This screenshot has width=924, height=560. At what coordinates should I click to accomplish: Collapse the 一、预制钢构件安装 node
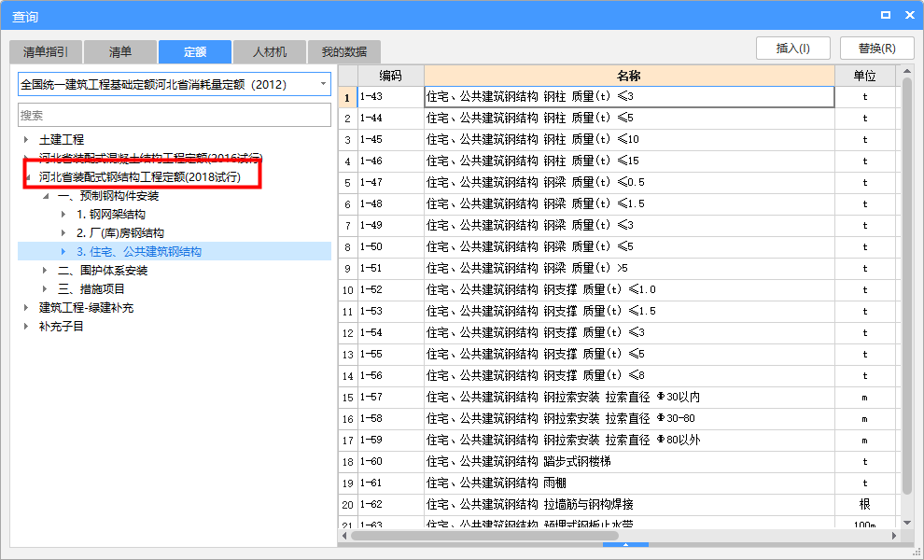[x=46, y=196]
